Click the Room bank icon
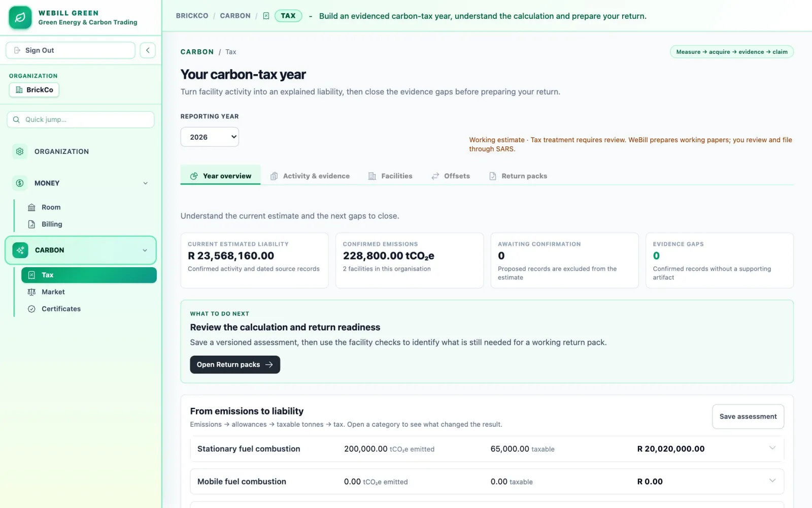The height and width of the screenshot is (508, 812). (x=31, y=207)
